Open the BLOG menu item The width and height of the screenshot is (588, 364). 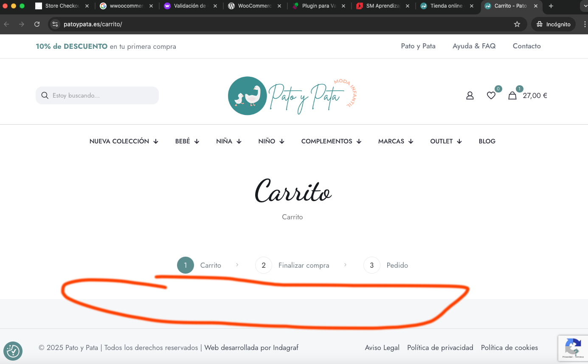[487, 141]
